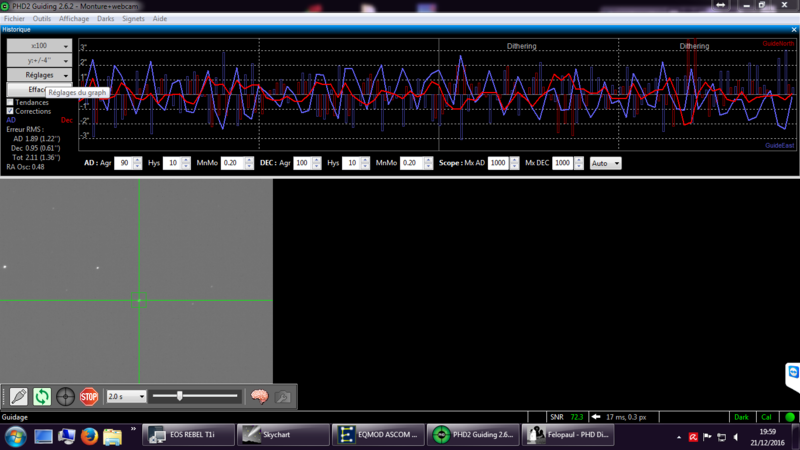Open the Darks menu
Image resolution: width=800 pixels, height=450 pixels.
(x=106, y=18)
